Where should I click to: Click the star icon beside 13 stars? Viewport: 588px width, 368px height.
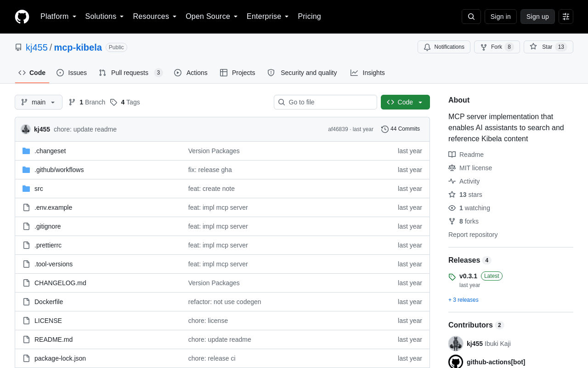(452, 195)
